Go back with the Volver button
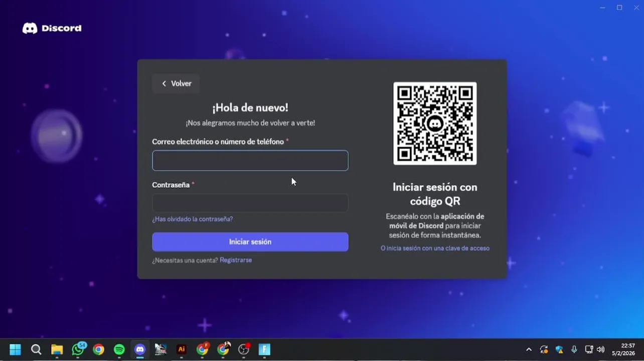644x361 pixels. click(176, 84)
